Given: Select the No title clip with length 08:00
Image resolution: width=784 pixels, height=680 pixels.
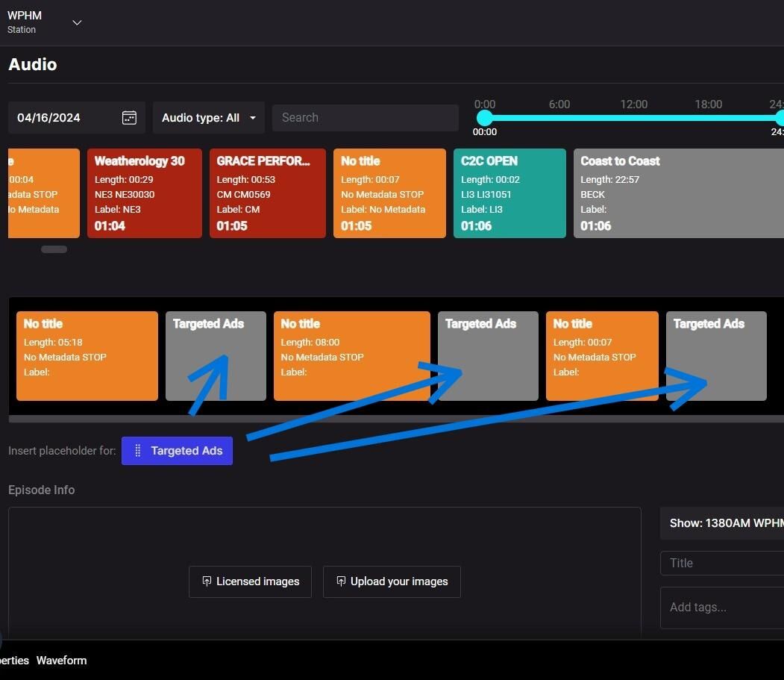Looking at the screenshot, I should [x=351, y=356].
